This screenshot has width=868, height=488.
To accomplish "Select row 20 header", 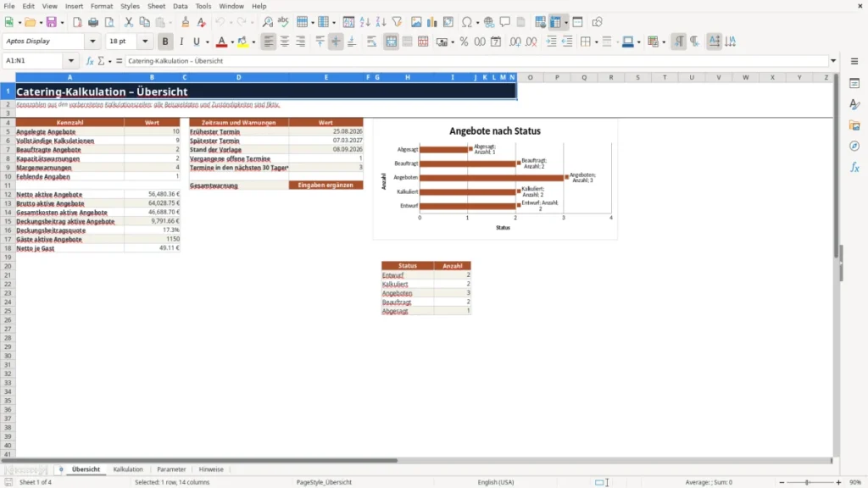I will (8, 266).
